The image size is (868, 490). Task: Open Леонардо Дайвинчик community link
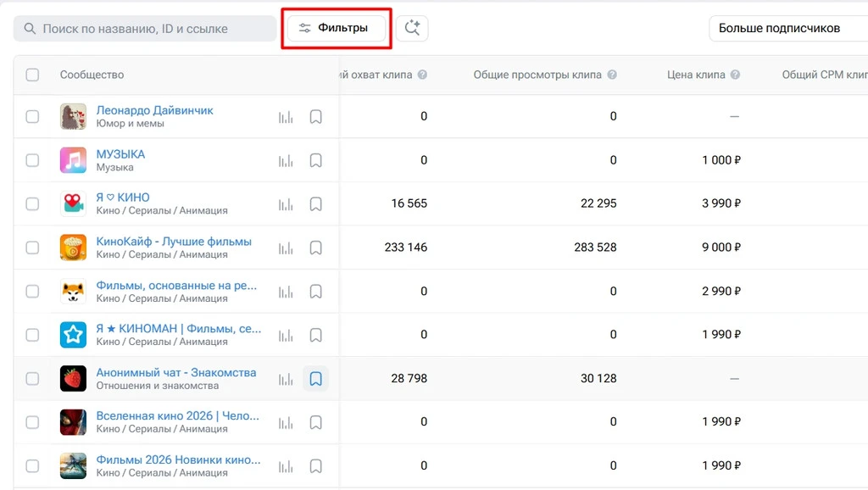(154, 110)
